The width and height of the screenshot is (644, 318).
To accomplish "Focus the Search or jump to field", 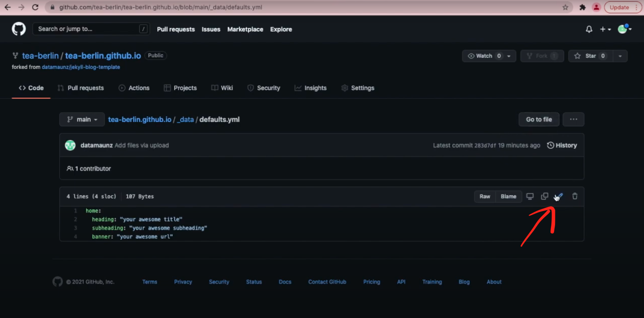I will pos(91,29).
